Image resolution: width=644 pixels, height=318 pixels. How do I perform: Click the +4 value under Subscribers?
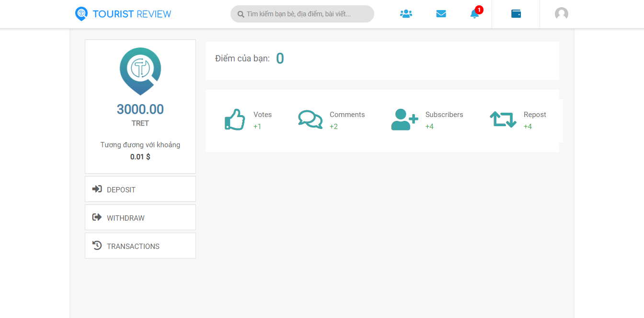pos(429,127)
